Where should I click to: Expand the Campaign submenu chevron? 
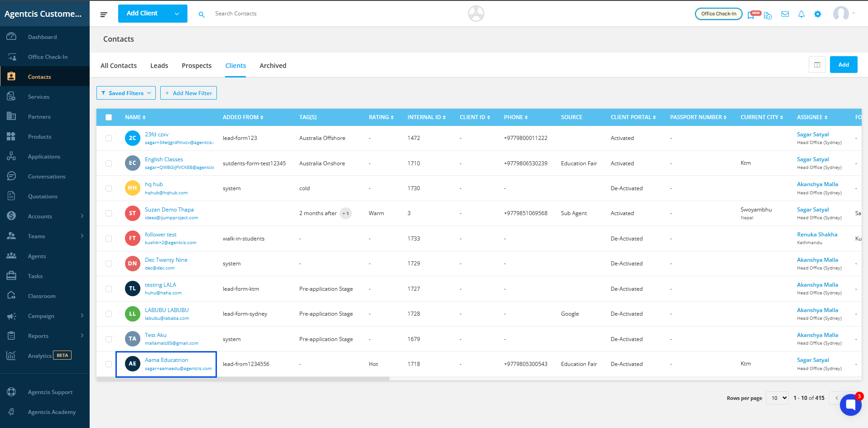click(x=82, y=316)
